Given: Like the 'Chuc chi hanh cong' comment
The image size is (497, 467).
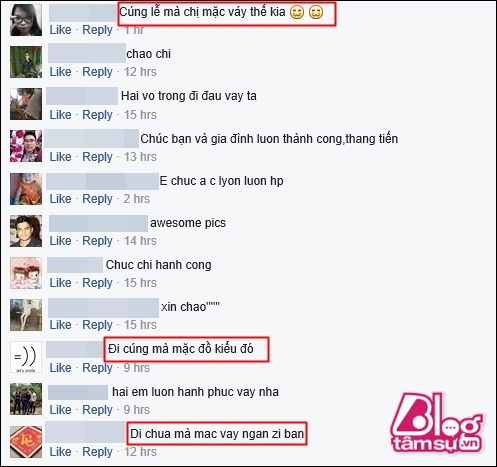Looking at the screenshot, I should click(x=60, y=283).
